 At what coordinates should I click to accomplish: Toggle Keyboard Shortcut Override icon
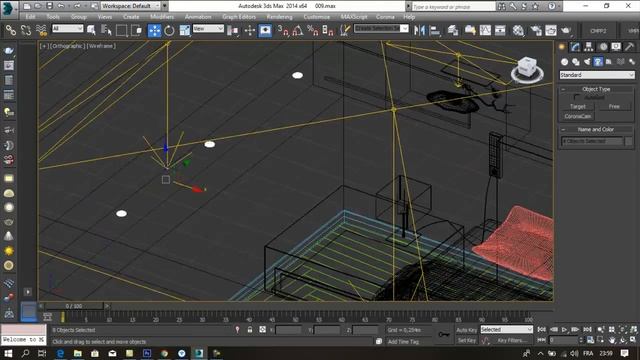pos(265,30)
